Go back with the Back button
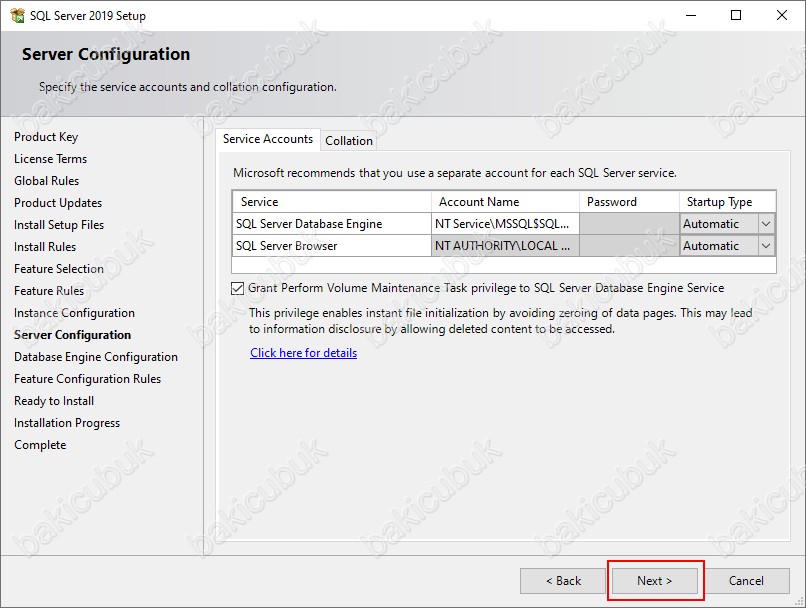The image size is (806, 608). pos(563,581)
